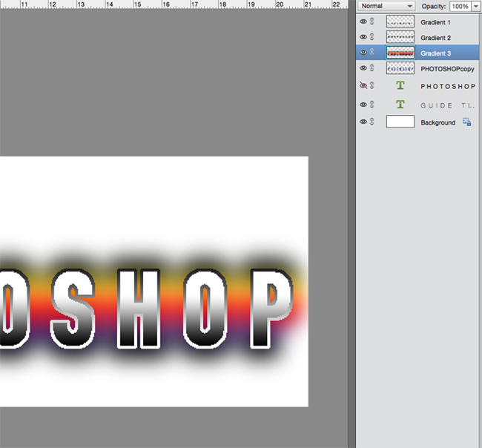Click the ruler at mark 20
Viewport: 482px width, 448px height.
click(x=280, y=4)
